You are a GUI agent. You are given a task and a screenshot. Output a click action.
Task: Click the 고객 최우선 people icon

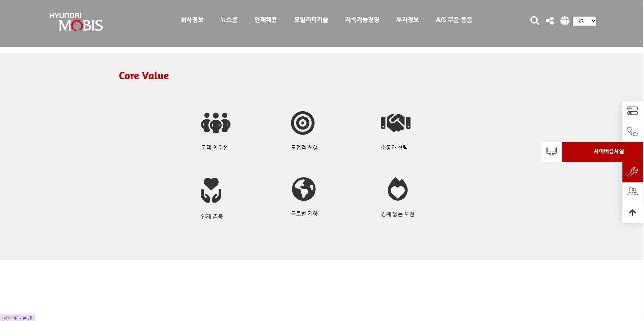(x=216, y=123)
